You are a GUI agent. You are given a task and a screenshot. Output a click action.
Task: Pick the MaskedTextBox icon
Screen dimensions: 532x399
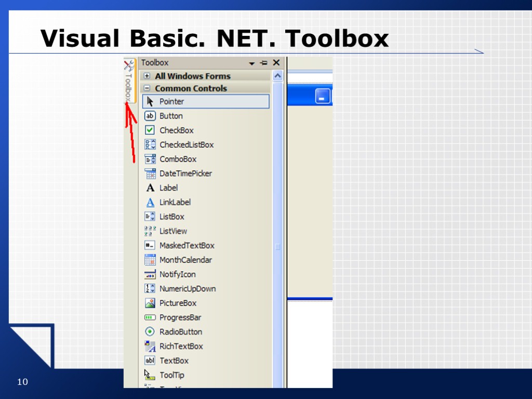coord(150,245)
